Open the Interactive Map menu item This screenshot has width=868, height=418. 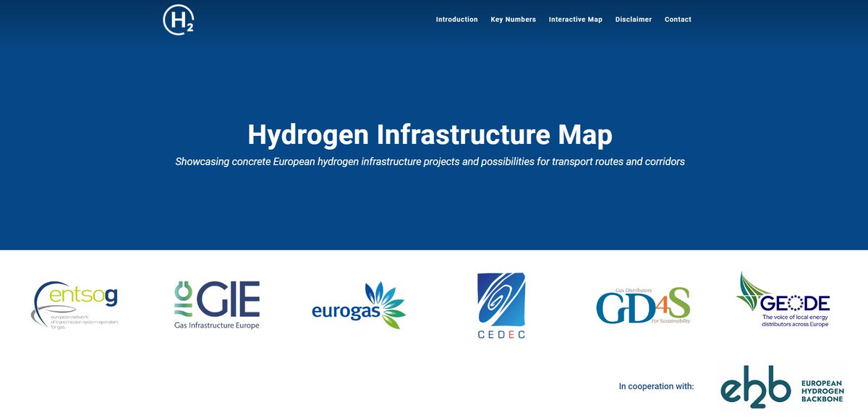pos(575,20)
